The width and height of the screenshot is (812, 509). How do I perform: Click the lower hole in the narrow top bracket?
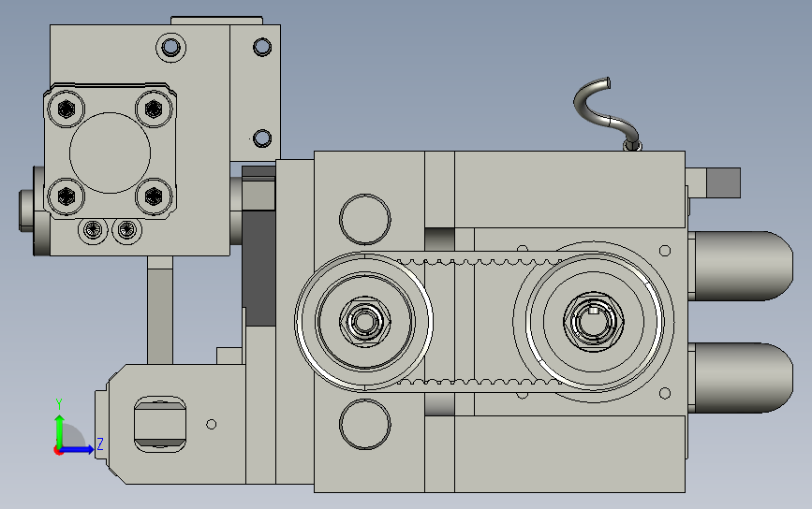(x=262, y=138)
